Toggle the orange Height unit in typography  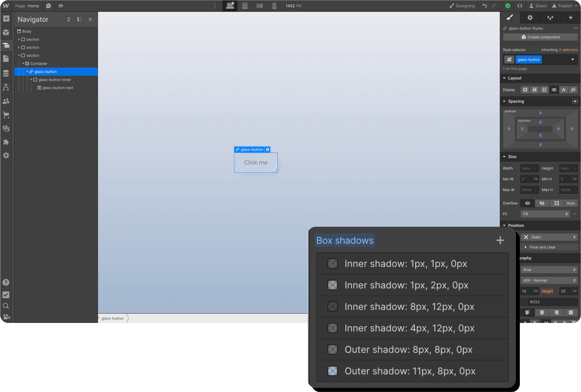tap(547, 291)
